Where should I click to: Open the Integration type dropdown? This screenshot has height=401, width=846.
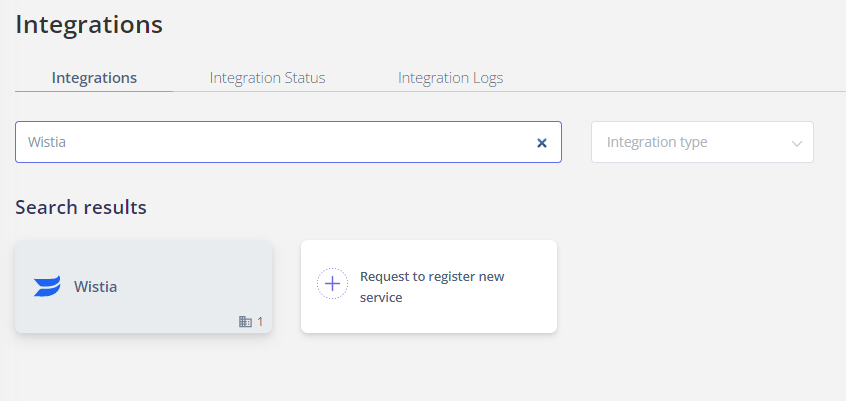click(x=702, y=142)
